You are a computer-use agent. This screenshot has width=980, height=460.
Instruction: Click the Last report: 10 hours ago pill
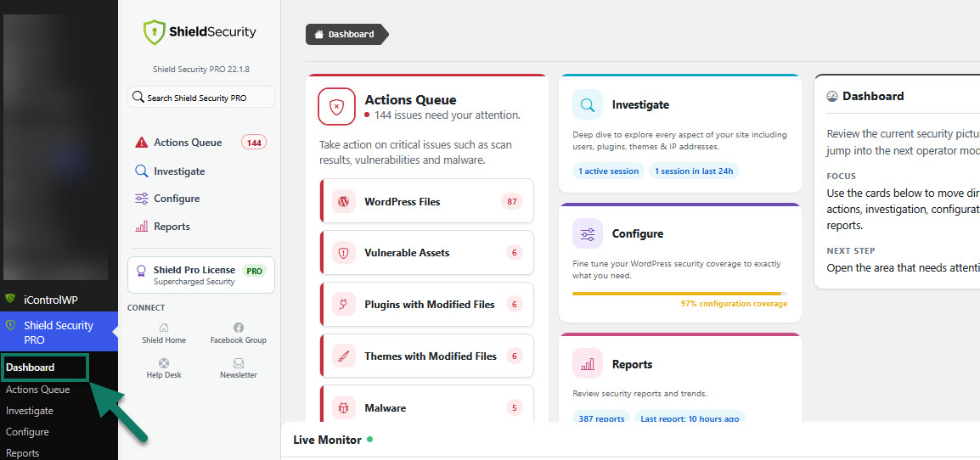[x=690, y=418]
